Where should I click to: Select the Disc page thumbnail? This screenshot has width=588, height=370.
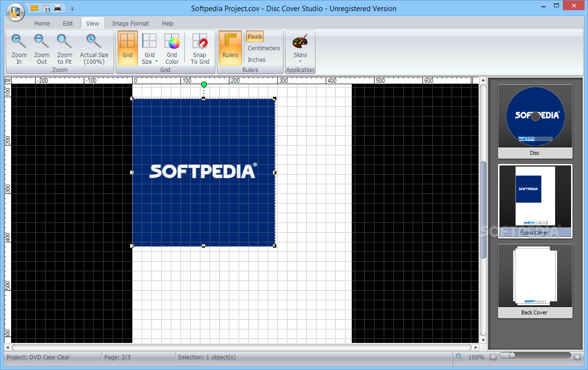pyautogui.click(x=535, y=121)
